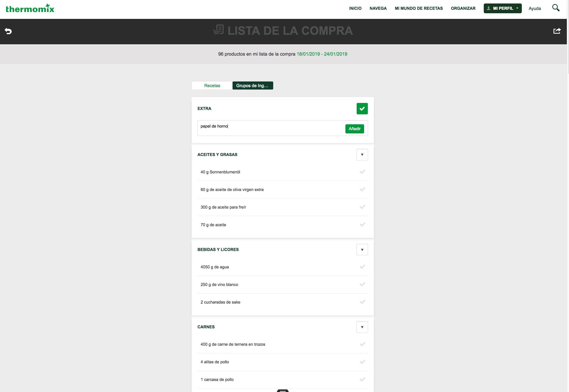Image resolution: width=569 pixels, height=392 pixels.
Task: Collapse the BEBIDAS Y LICORES section
Action: coord(362,249)
